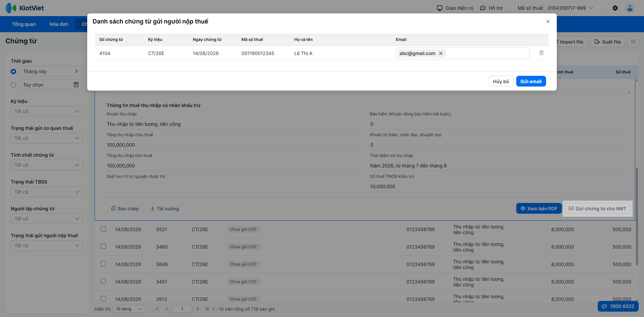Select Tháng này radio button
Viewport: 644px width, 317px height.
click(x=13, y=71)
